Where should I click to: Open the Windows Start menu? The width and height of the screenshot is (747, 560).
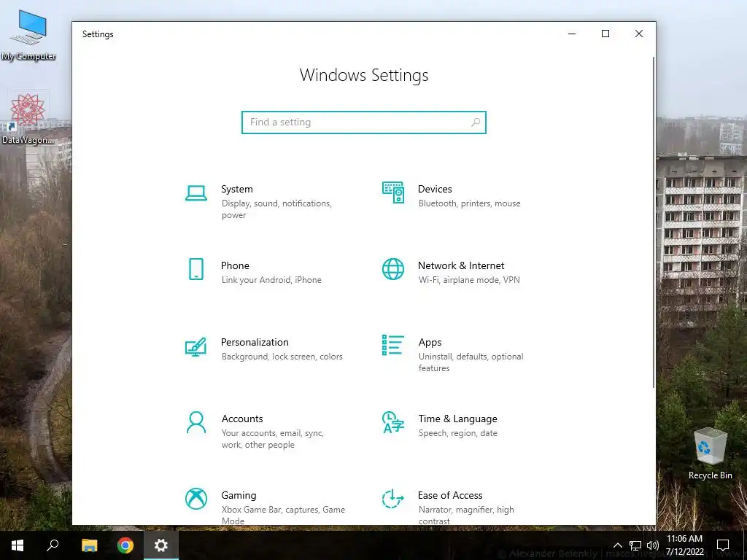point(18,545)
